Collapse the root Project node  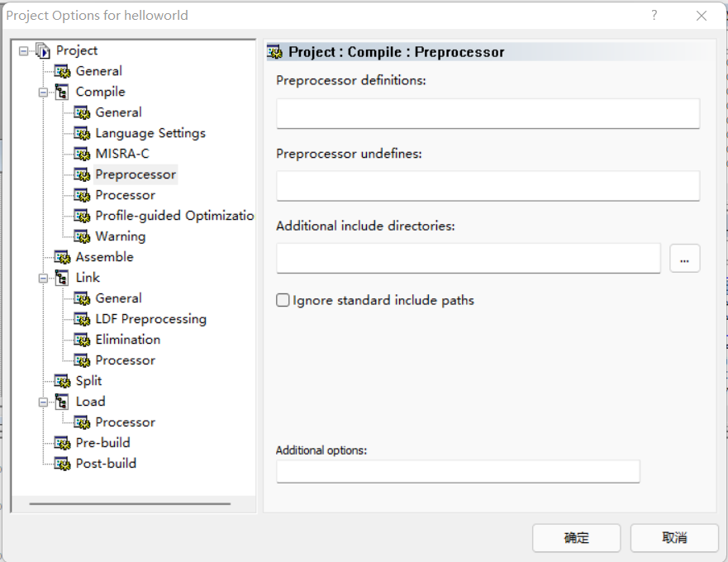24,51
